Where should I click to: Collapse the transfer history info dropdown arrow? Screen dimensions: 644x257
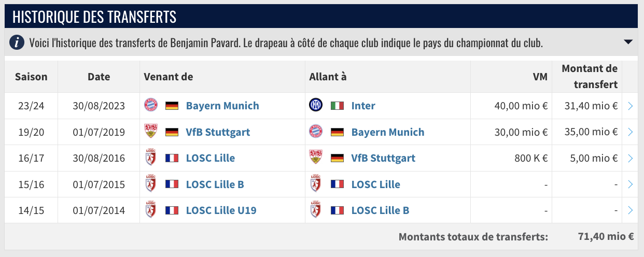click(x=628, y=42)
